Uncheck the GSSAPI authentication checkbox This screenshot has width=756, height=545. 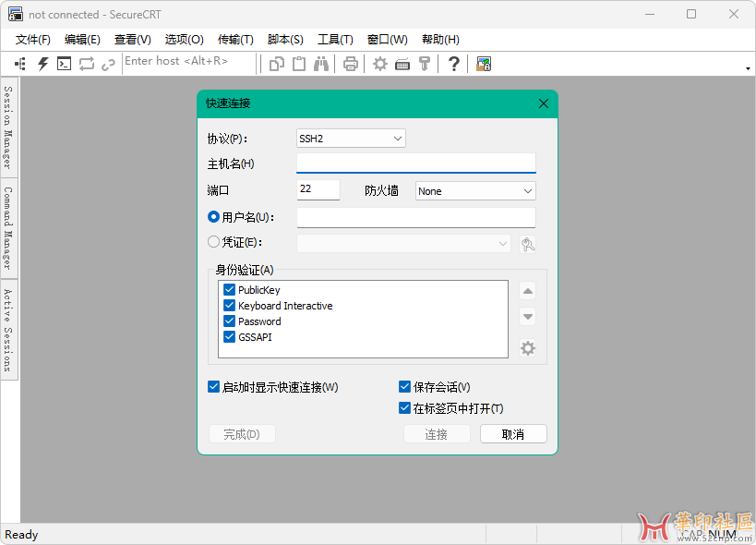tap(230, 336)
